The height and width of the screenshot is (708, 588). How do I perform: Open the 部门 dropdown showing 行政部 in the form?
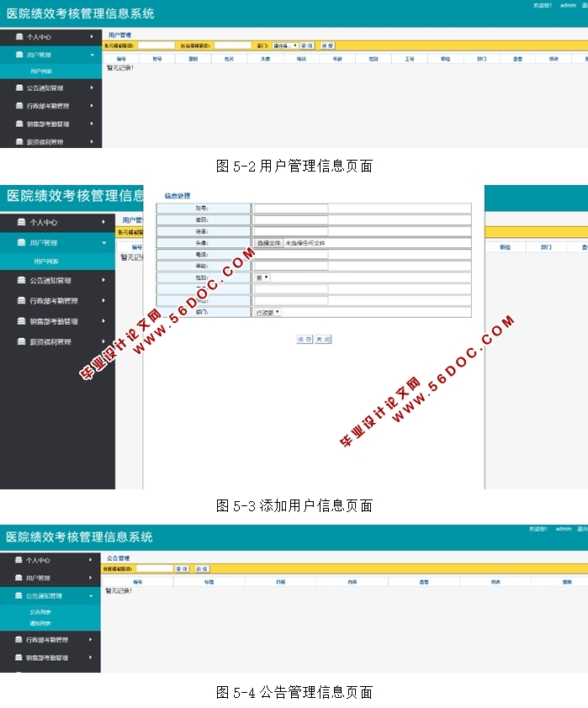[x=268, y=312]
